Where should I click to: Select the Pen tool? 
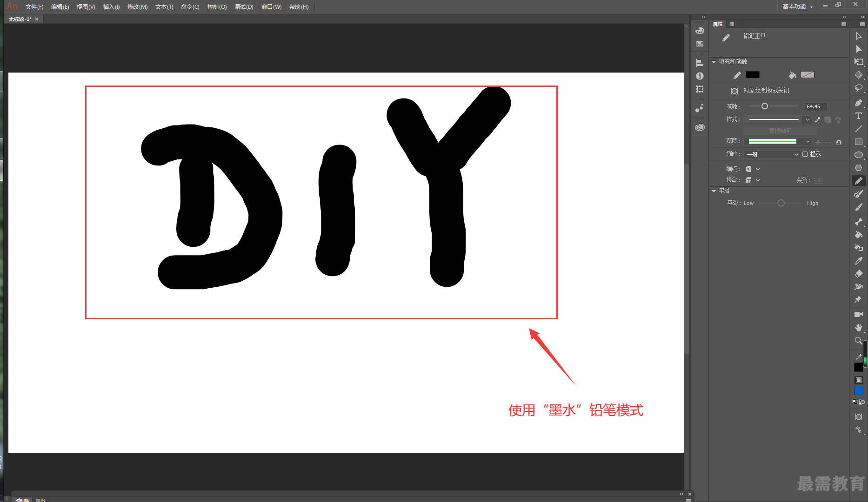(x=859, y=103)
